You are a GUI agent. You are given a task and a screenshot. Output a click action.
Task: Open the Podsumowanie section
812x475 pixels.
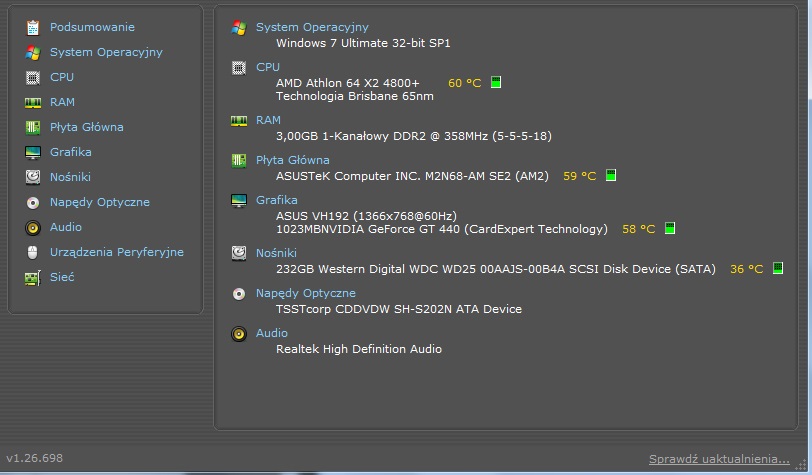92,27
